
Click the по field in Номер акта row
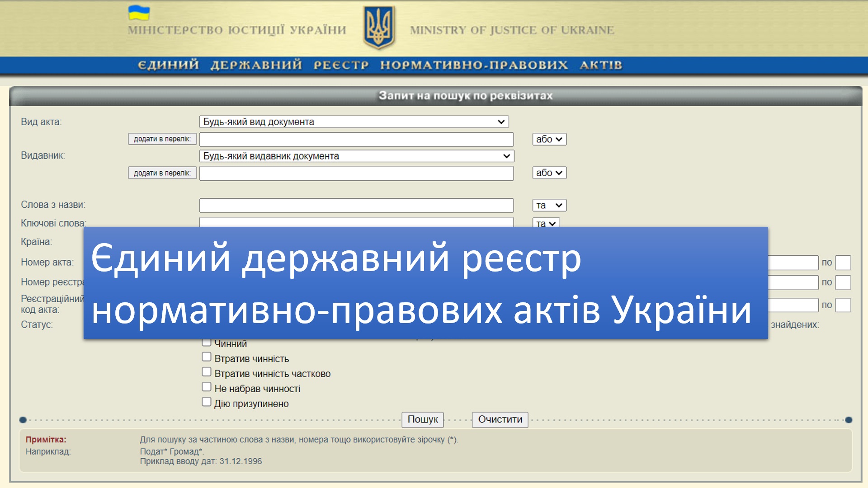(843, 263)
